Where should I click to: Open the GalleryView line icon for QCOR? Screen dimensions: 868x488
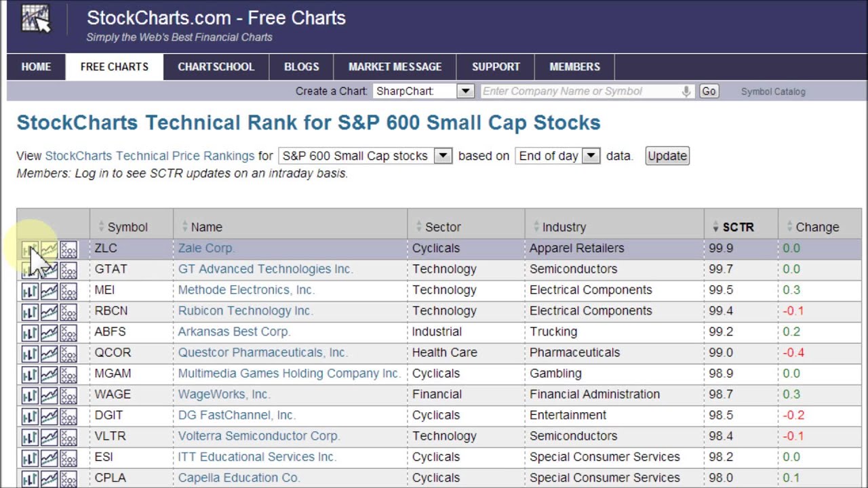pos(49,354)
